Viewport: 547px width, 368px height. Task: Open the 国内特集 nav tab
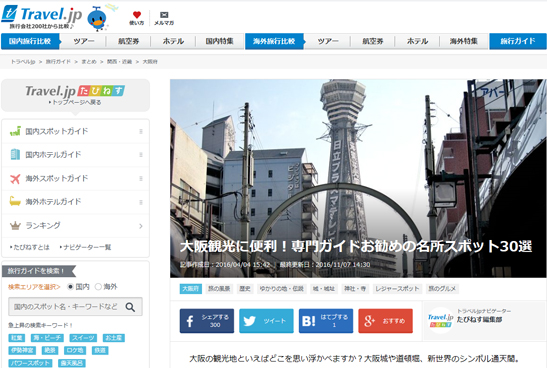[219, 41]
